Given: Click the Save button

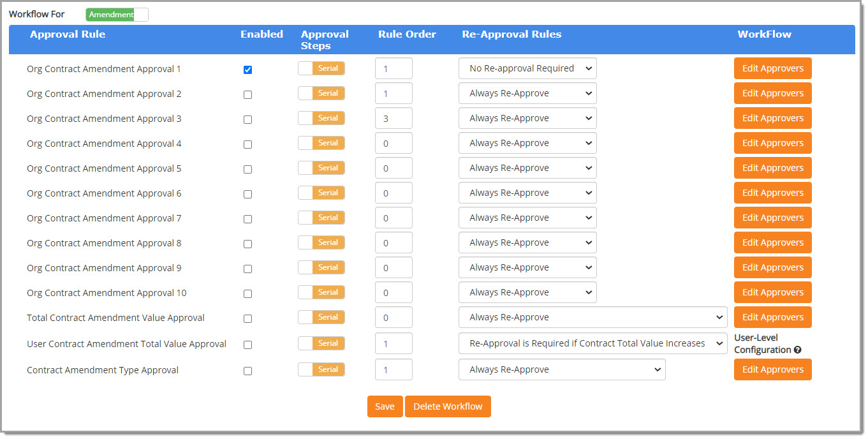Looking at the screenshot, I should pyautogui.click(x=385, y=406).
